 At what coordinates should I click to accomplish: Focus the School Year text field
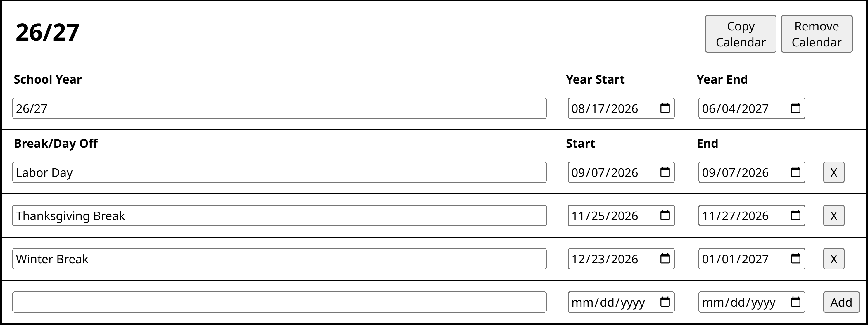click(x=279, y=108)
